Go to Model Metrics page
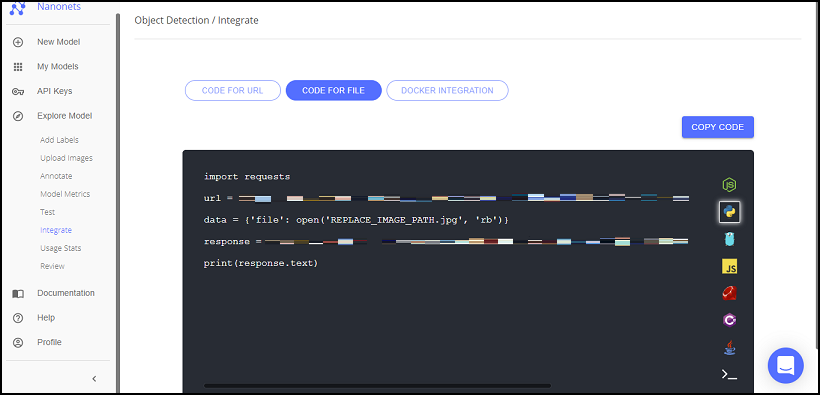The image size is (820, 395). (x=65, y=194)
